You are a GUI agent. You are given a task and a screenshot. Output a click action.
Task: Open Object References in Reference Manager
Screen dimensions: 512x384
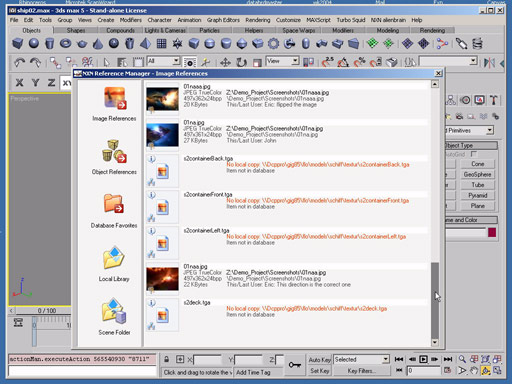[x=114, y=157]
